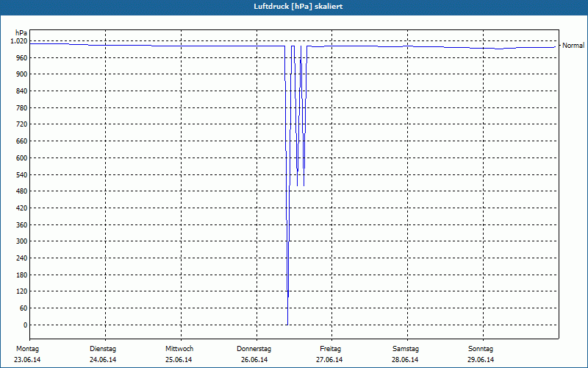Click the date '25.06.14'

[x=179, y=360]
